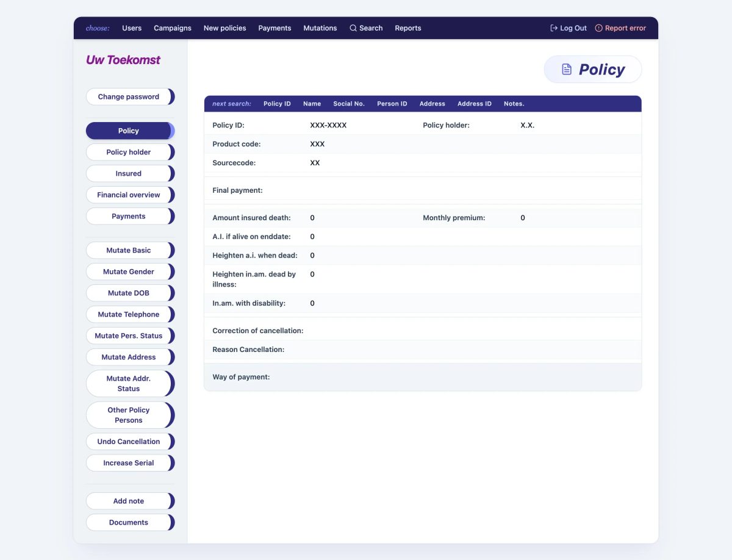Click the Correction of cancellation label

(258, 331)
